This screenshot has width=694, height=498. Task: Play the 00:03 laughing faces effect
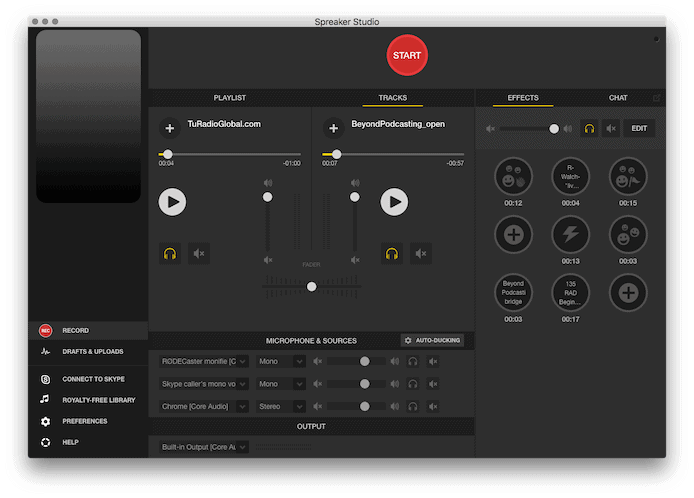[628, 235]
